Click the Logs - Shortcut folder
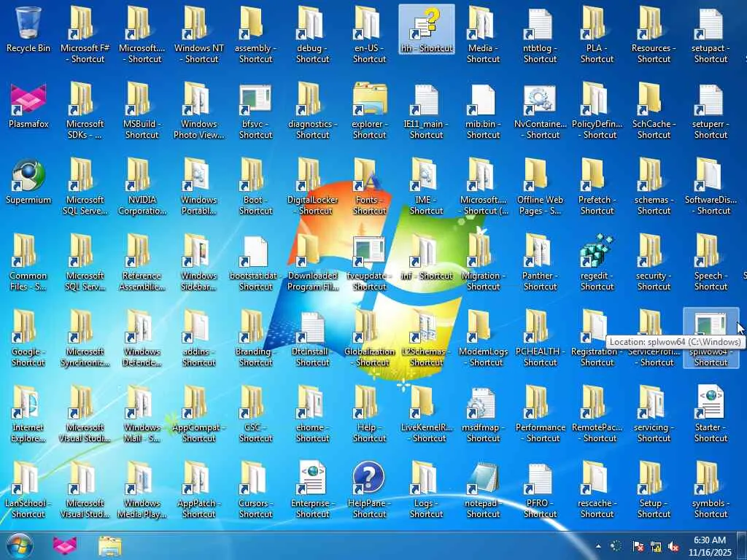The width and height of the screenshot is (747, 560). (x=426, y=489)
